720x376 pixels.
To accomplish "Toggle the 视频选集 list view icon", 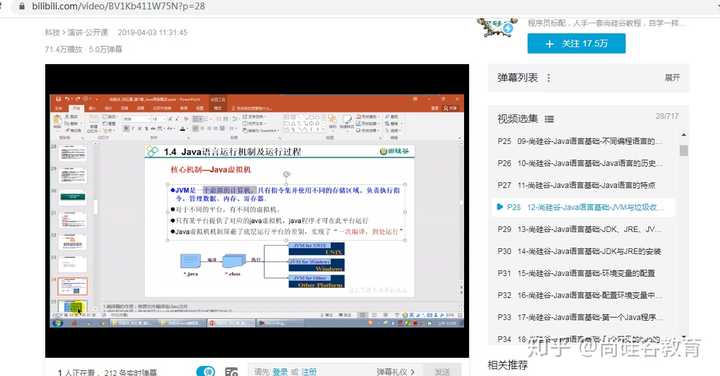I will click(x=549, y=119).
